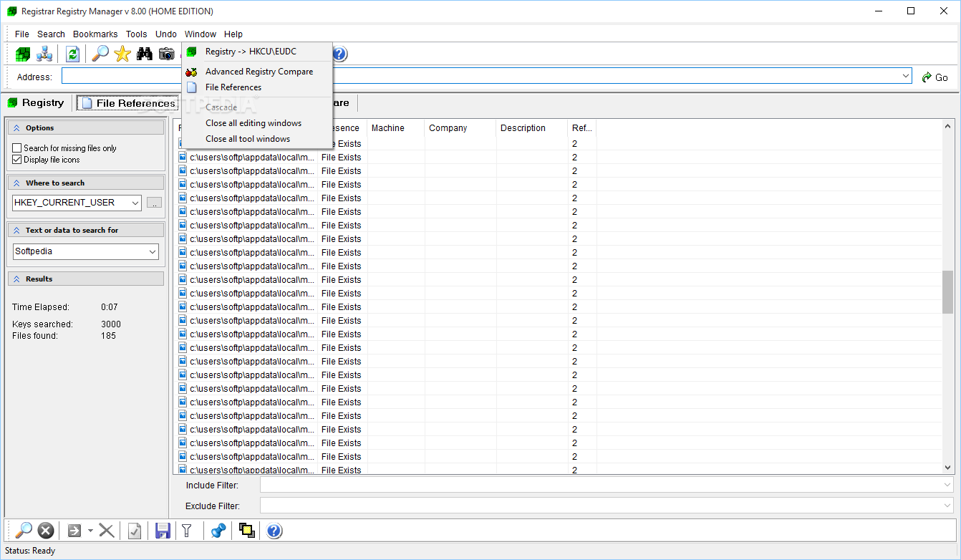Sort by the Machine column header
The height and width of the screenshot is (560, 961).
coord(396,128)
